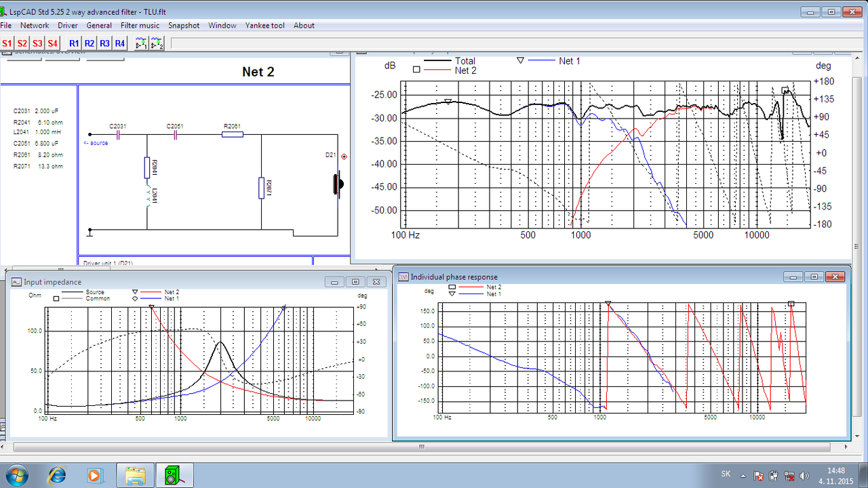Maximize the Individual phase response window
Screen dimensions: 868x488
click(814, 277)
